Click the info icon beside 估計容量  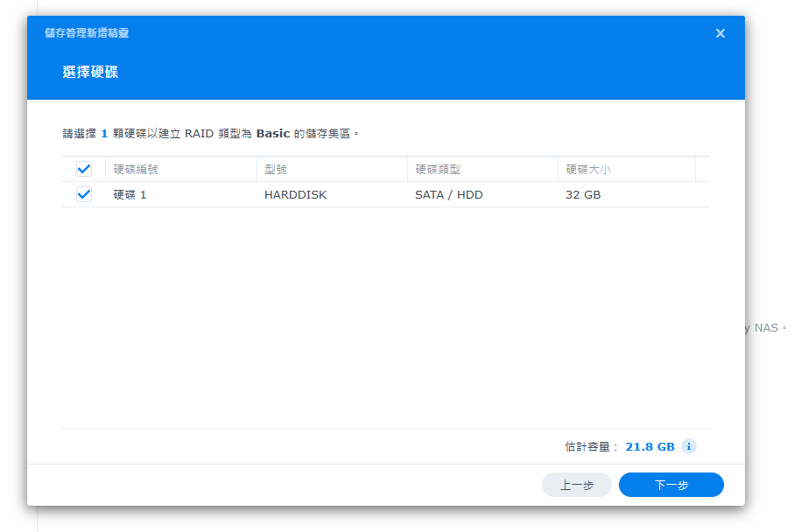pos(689,446)
